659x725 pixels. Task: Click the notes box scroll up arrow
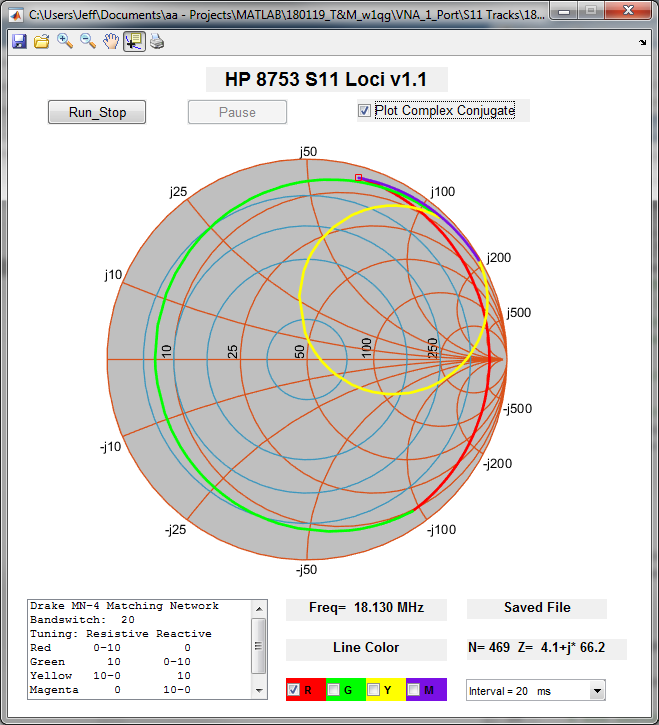click(259, 609)
